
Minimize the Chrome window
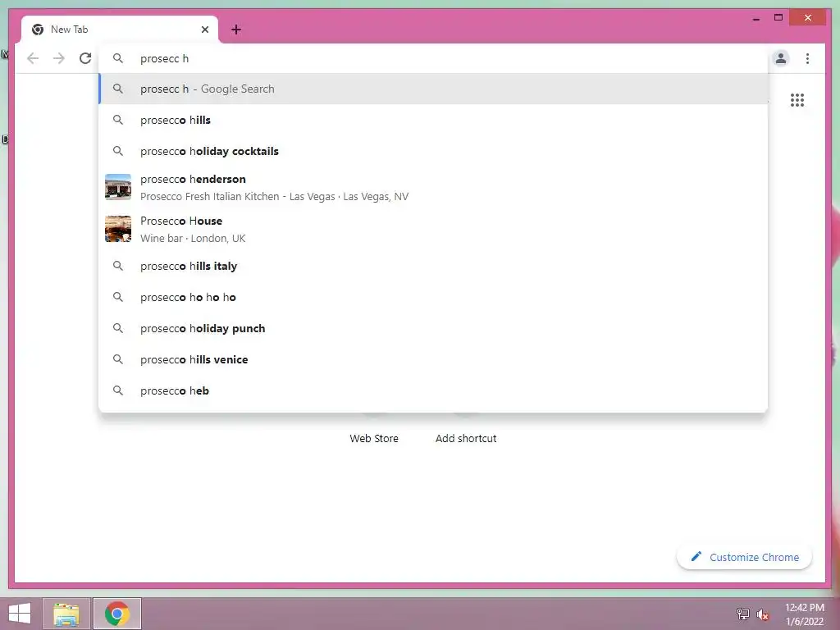point(756,18)
